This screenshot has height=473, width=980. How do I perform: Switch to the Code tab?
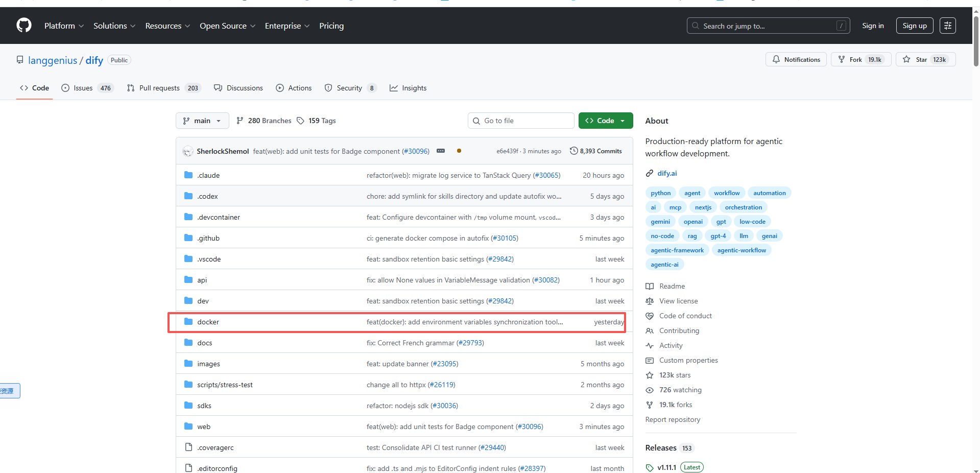pyautogui.click(x=35, y=88)
